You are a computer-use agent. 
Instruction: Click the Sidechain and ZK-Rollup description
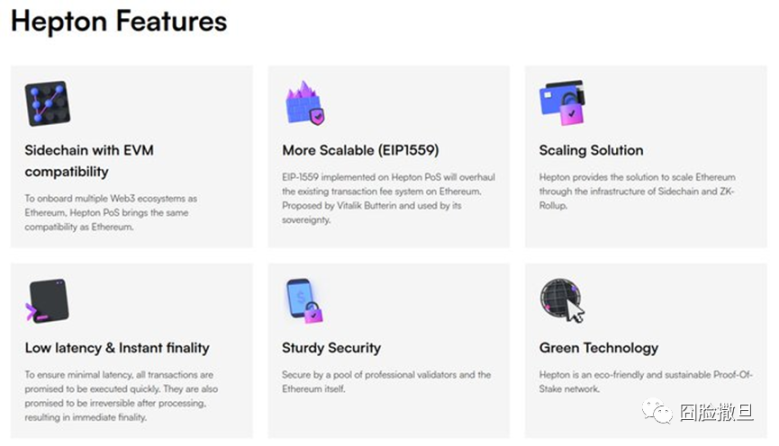pos(637,191)
